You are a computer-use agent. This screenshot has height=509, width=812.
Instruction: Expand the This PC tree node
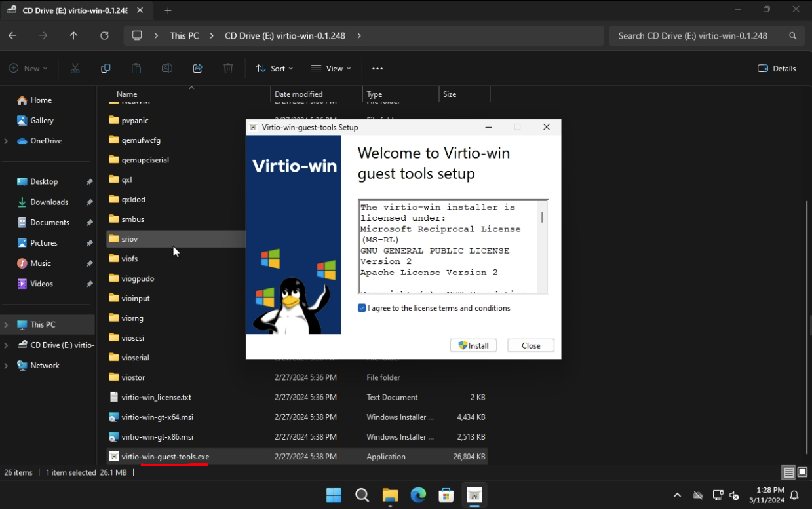[x=7, y=325]
